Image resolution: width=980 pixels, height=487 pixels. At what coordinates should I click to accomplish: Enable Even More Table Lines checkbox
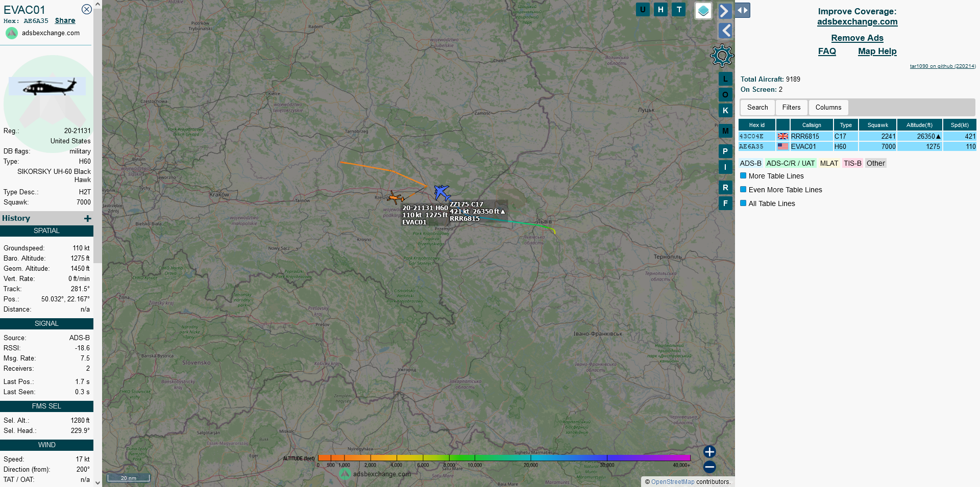pyautogui.click(x=743, y=189)
